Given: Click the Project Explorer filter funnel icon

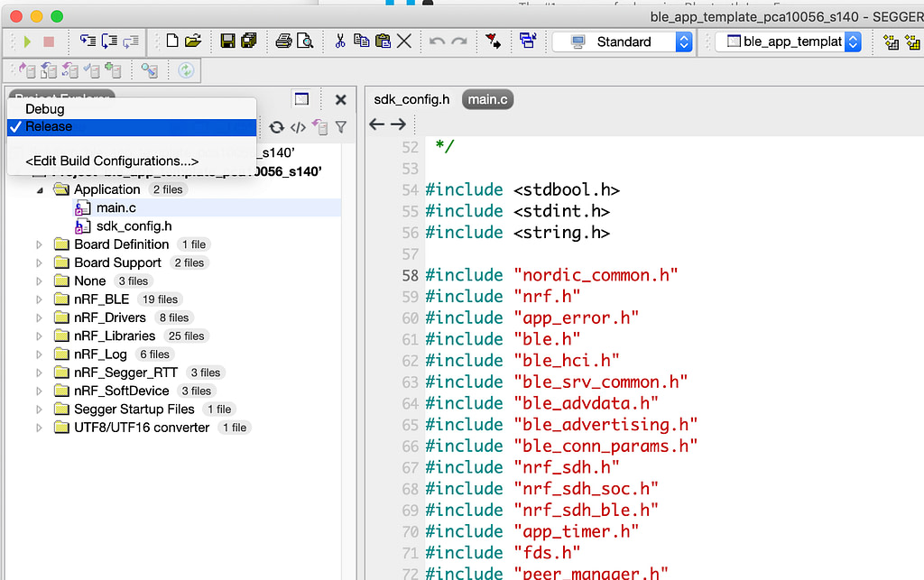Looking at the screenshot, I should 341,128.
